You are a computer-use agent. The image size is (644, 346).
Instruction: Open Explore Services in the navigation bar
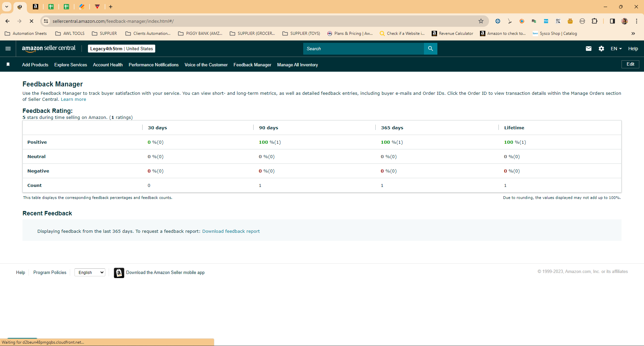(x=70, y=65)
